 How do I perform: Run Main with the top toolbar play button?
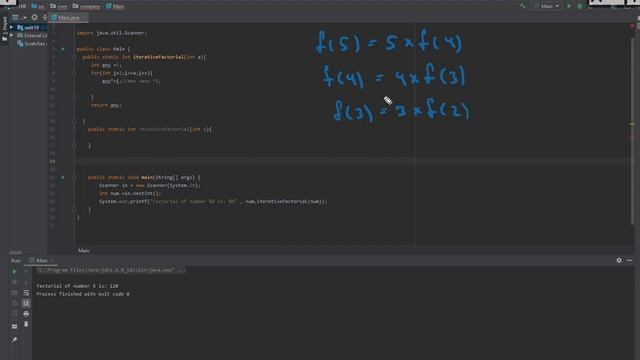[569, 6]
